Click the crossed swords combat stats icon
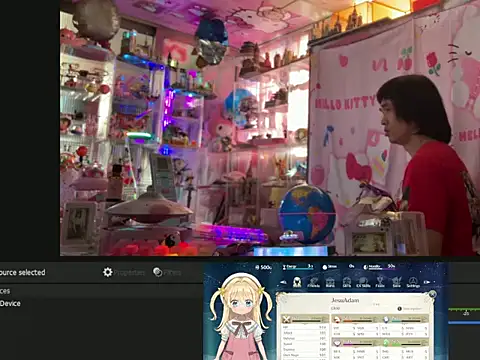Image resolution: width=480 pixels, height=360 pixels. [286, 320]
